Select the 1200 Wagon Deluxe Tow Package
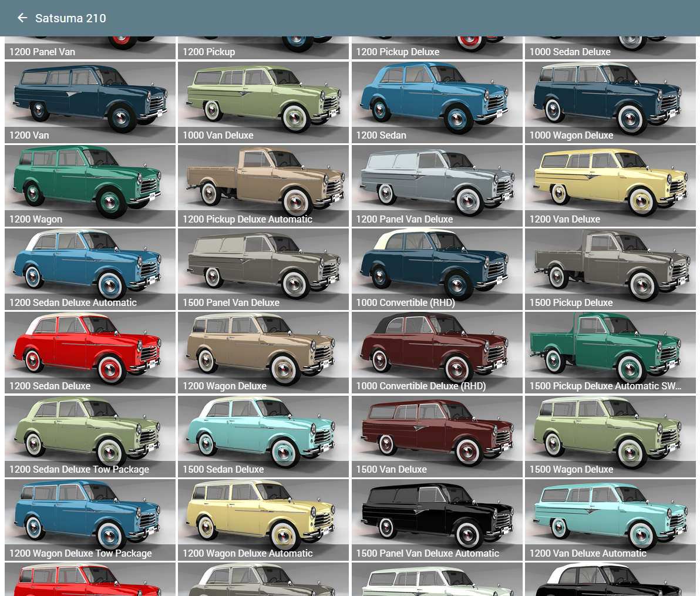The width and height of the screenshot is (700, 596). (90, 520)
